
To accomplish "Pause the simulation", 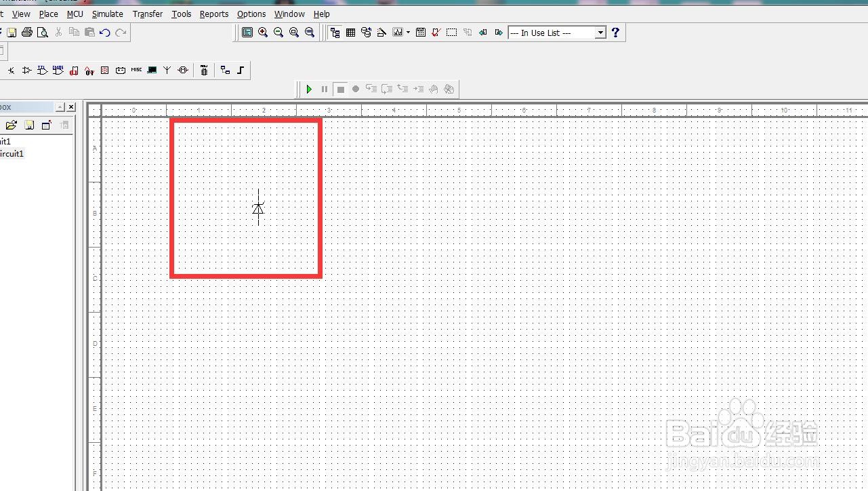I will click(325, 89).
